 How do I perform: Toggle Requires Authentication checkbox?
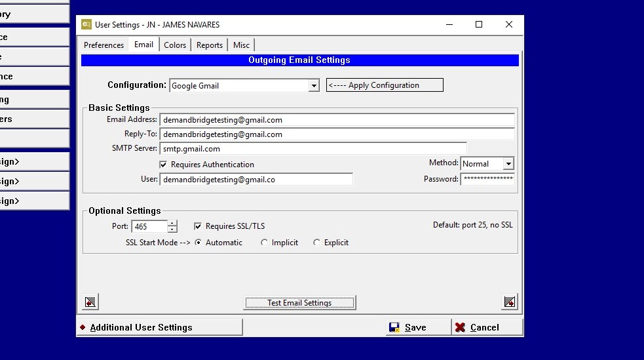coord(163,165)
